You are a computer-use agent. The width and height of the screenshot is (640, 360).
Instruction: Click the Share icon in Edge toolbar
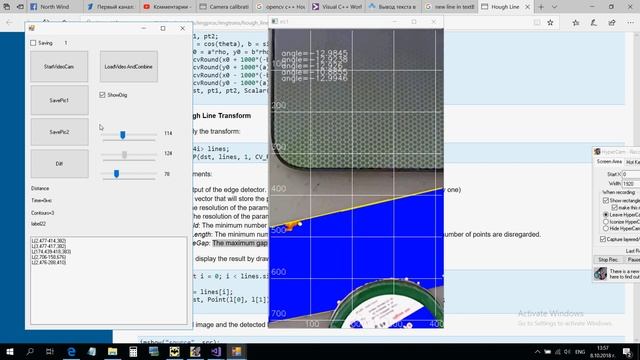[x=612, y=22]
